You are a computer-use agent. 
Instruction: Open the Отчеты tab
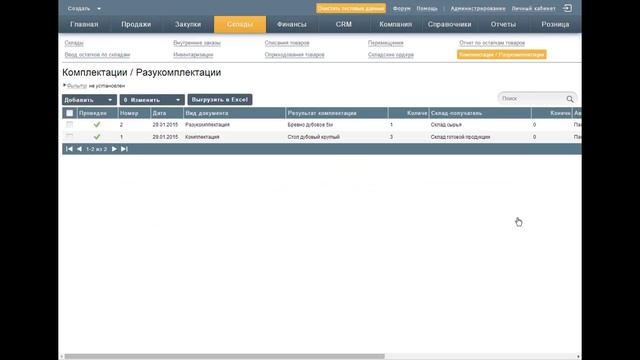(x=503, y=24)
